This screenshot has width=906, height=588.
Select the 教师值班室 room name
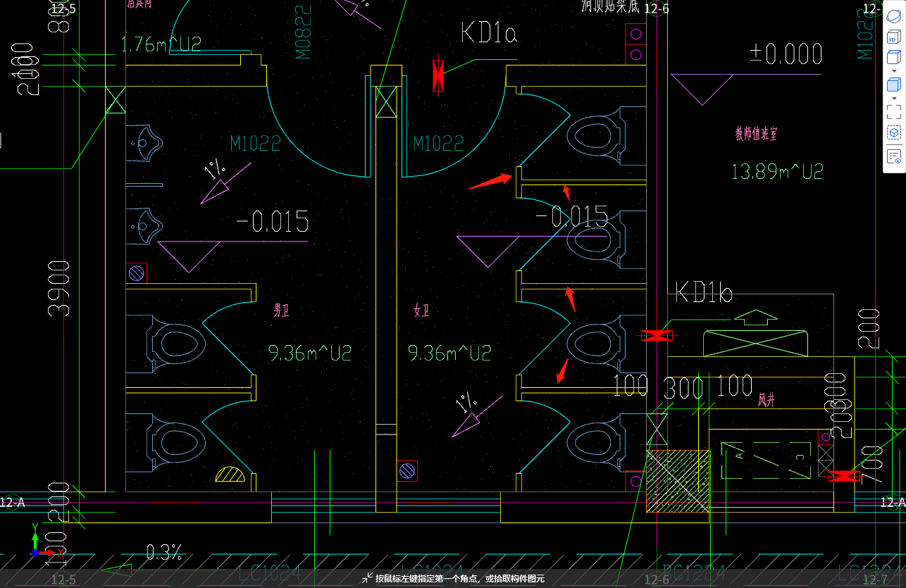click(756, 134)
